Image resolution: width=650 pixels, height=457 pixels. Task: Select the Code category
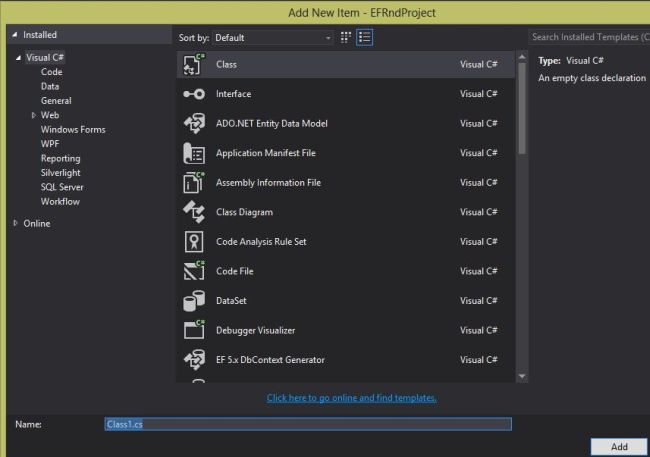[51, 72]
